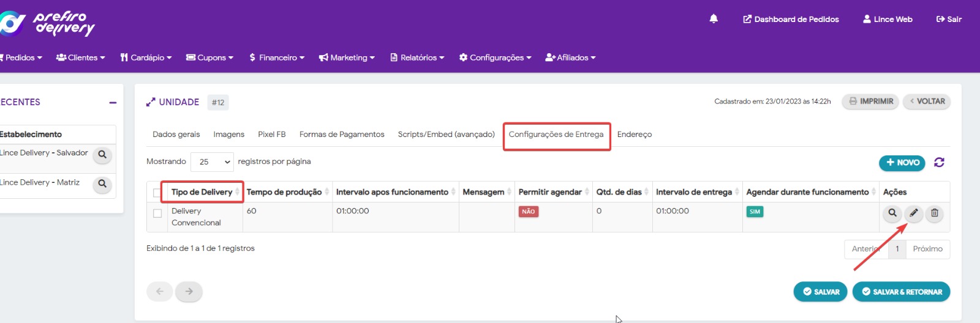Switch to the Formas de Pagamentos tab
Image resolution: width=980 pixels, height=323 pixels.
[342, 135]
